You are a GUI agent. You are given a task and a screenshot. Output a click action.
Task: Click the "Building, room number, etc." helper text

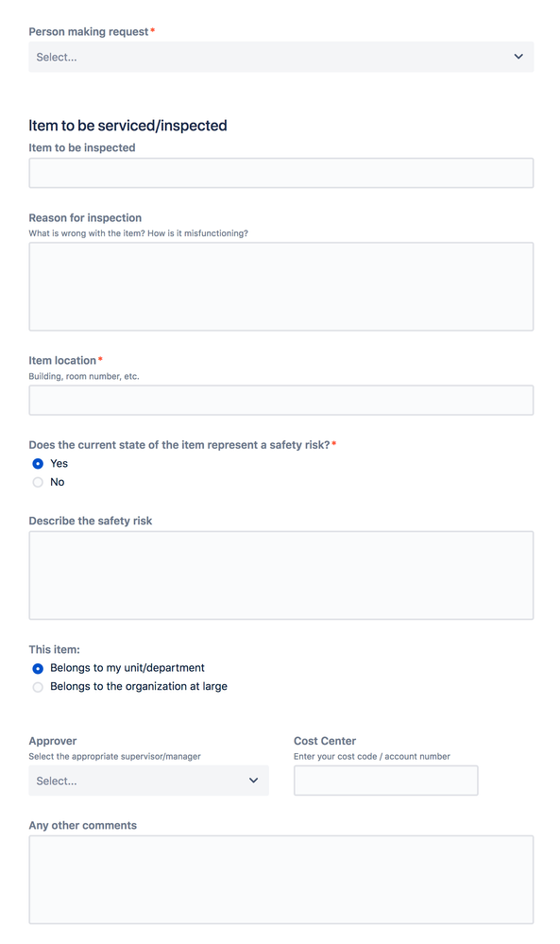click(83, 375)
